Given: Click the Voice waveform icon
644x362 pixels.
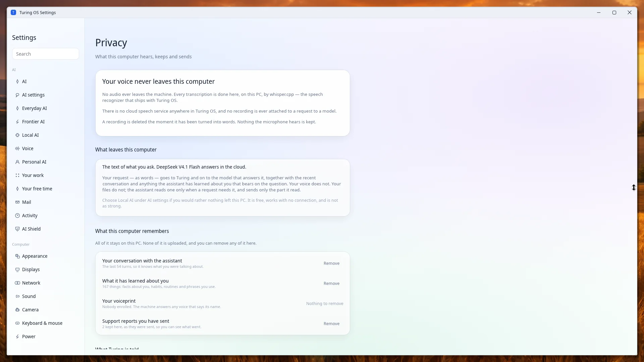Looking at the screenshot, I should click(17, 148).
